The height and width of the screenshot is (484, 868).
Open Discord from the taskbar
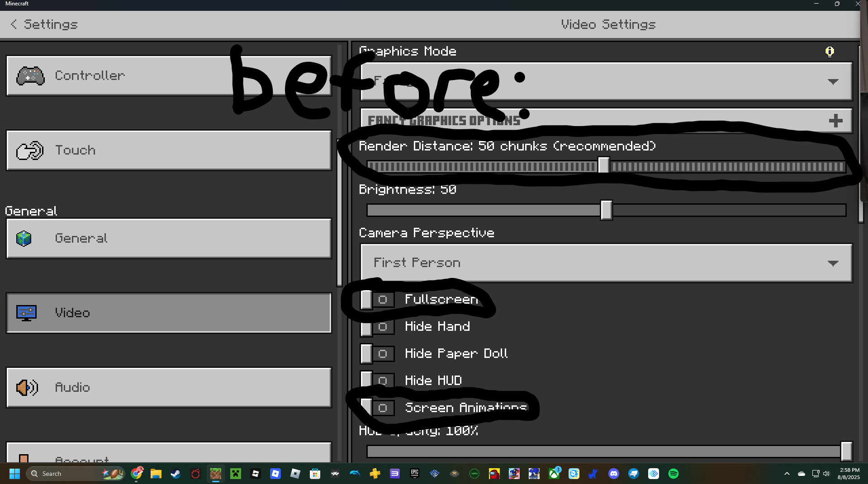click(614, 474)
